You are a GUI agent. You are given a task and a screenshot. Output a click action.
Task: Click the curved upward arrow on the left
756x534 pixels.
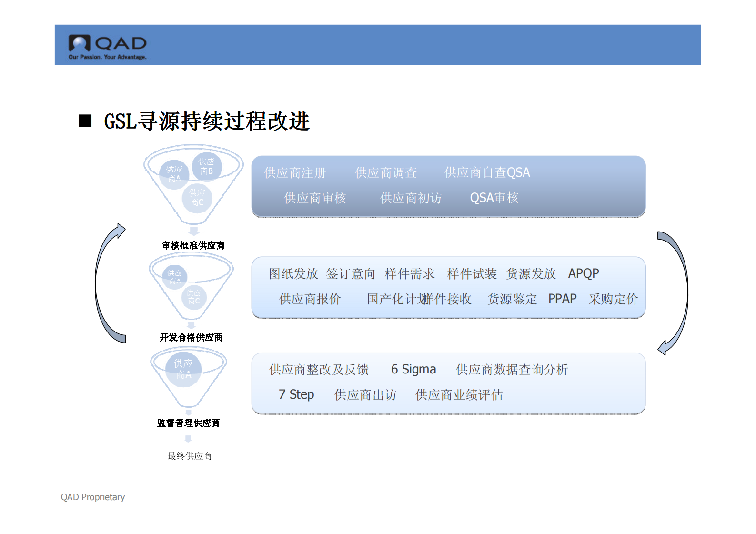point(109,283)
